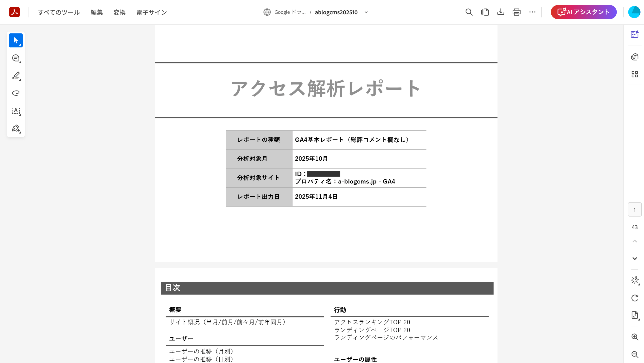Click the search magnifier icon
The image size is (644, 363).
click(469, 12)
